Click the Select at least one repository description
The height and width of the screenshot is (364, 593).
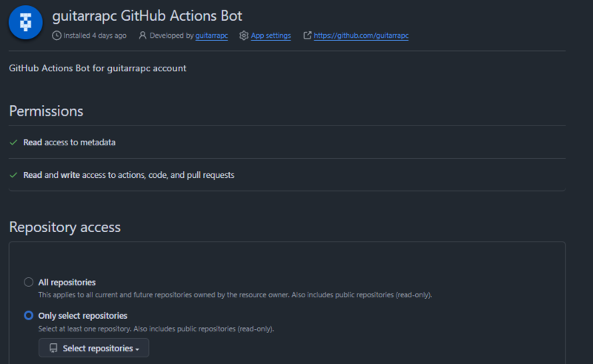tap(156, 329)
